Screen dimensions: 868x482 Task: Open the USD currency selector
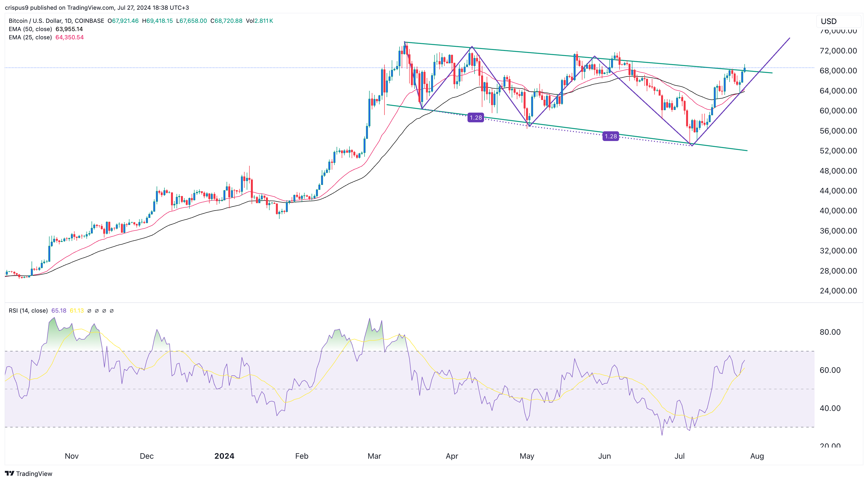(838, 21)
